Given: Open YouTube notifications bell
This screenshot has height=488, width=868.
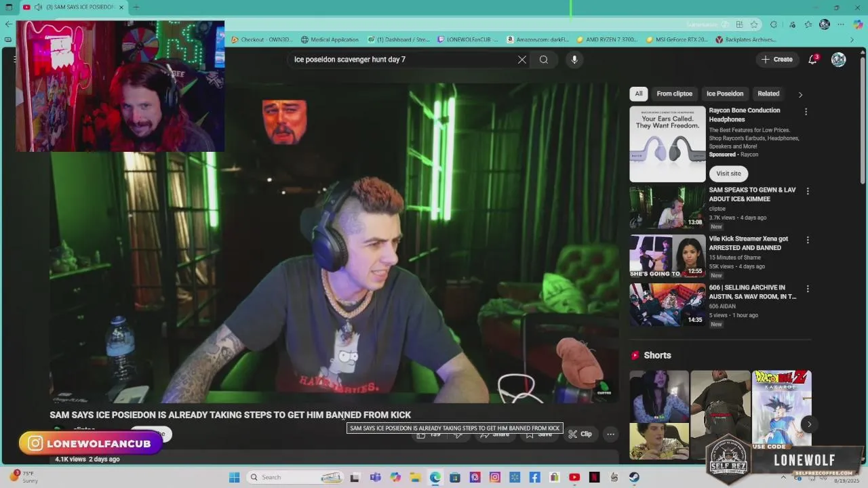Looking at the screenshot, I should click(812, 60).
